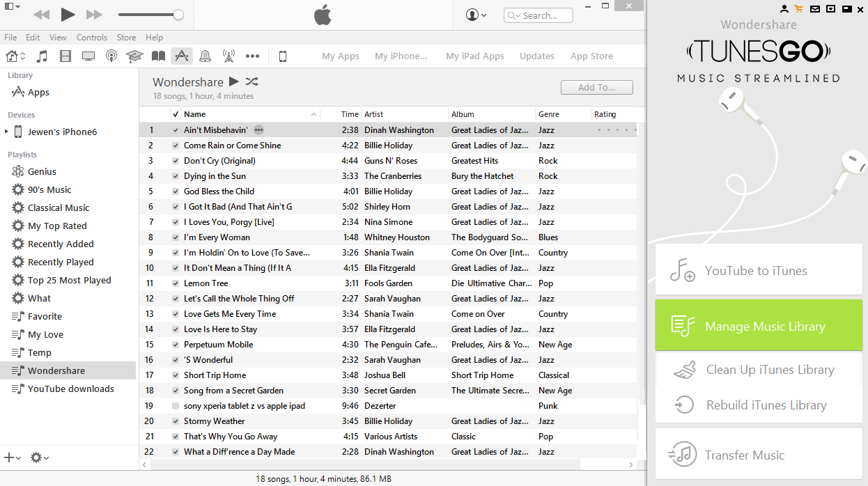Uncheck the Perpetuum Mobile checkbox
868x486 pixels.
176,345
